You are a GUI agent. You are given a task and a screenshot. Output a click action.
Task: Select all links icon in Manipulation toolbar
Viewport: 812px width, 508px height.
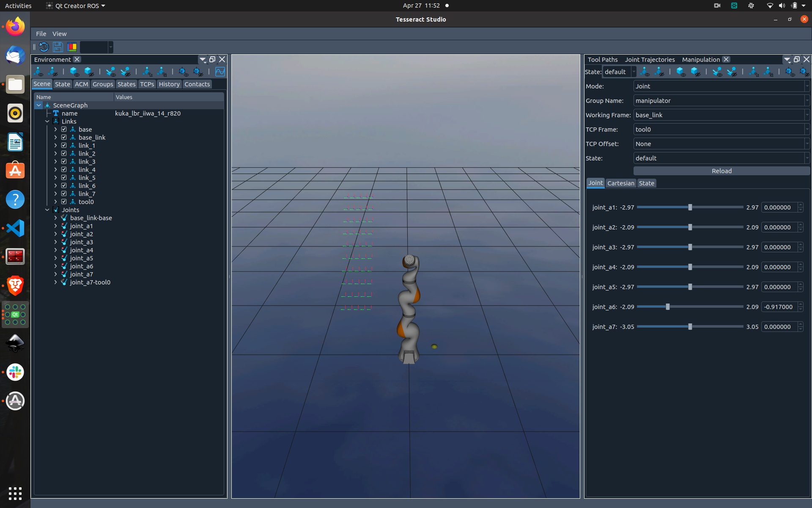tap(754, 72)
